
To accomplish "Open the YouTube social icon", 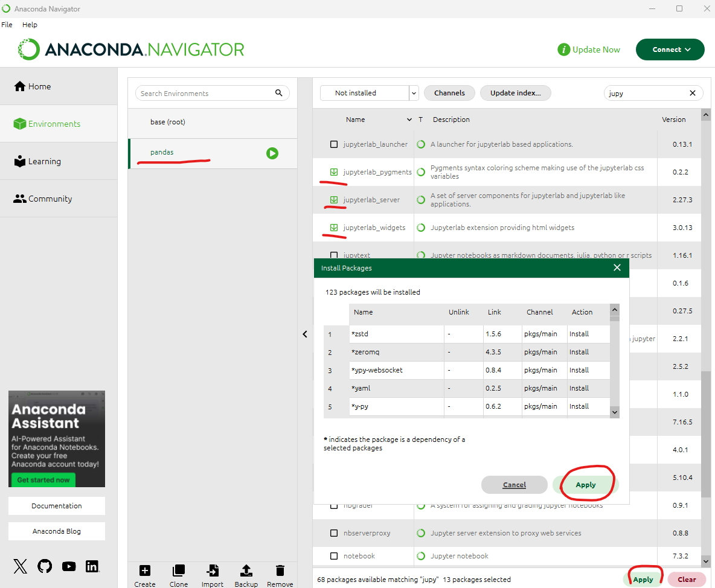I will coord(69,566).
